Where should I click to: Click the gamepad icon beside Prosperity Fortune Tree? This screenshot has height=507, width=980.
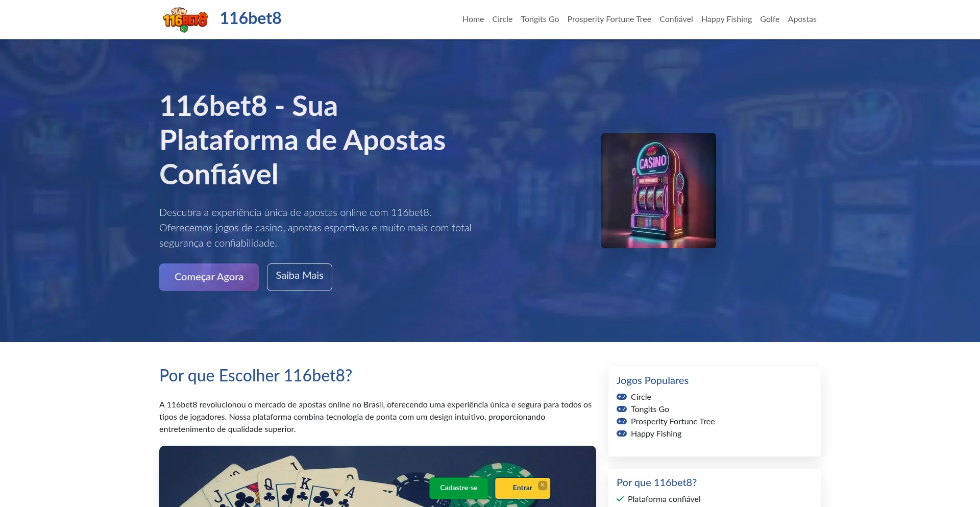coord(622,421)
